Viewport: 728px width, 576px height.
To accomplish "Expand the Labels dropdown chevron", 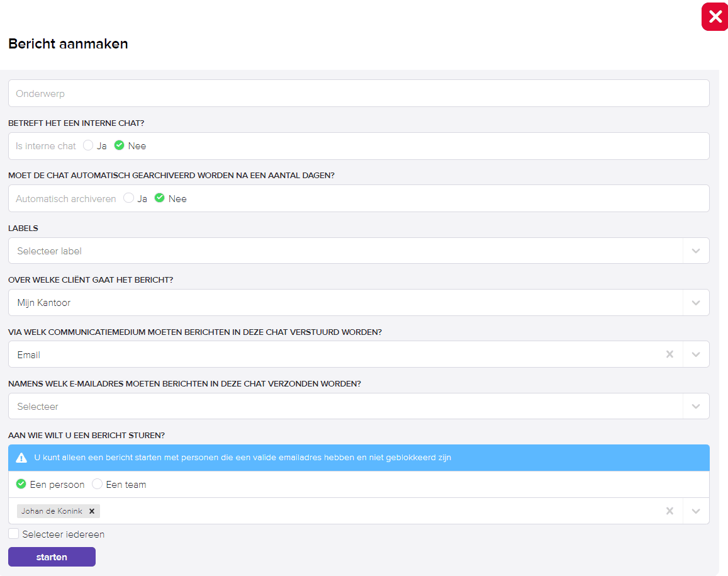I will 696,251.
